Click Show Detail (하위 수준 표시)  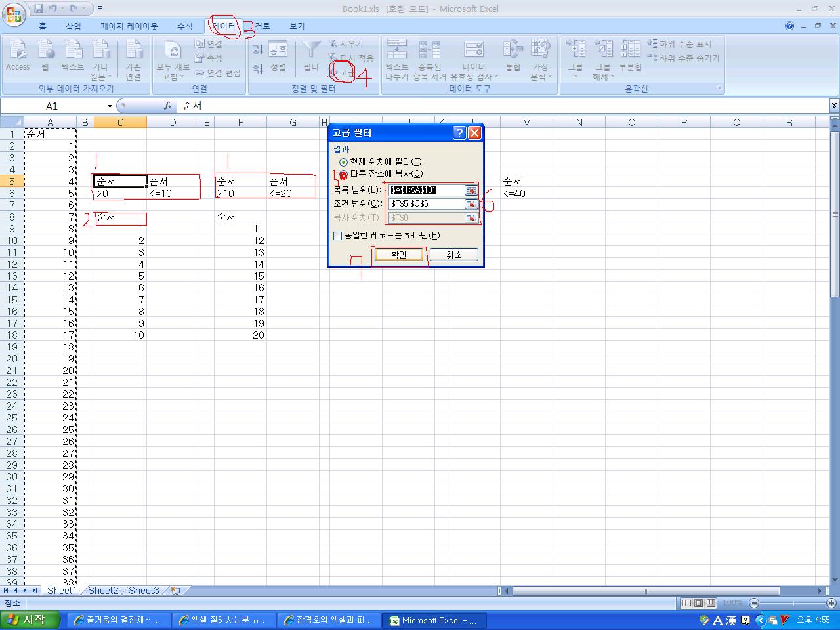tap(680, 44)
